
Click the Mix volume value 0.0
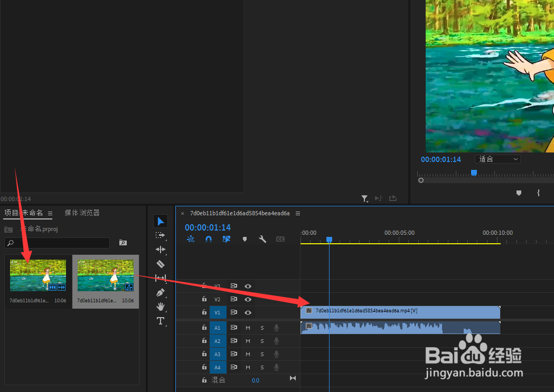(256, 380)
